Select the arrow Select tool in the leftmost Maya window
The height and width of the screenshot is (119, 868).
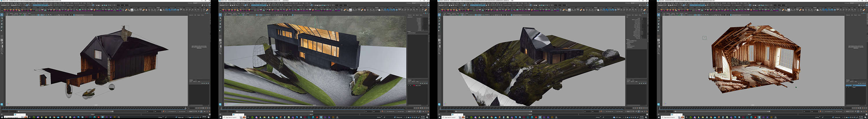click(x=2, y=15)
